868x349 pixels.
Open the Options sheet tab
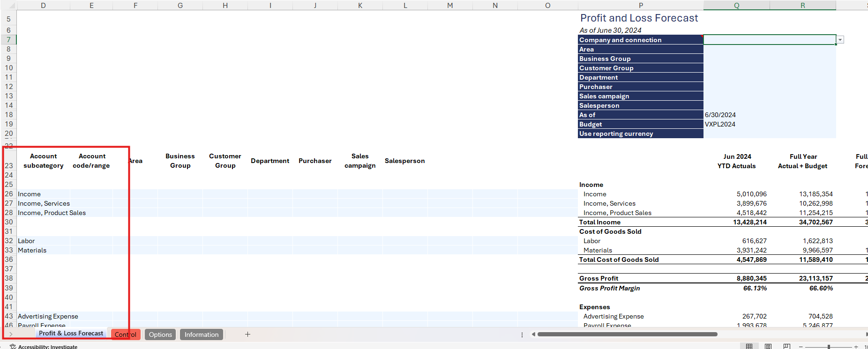pyautogui.click(x=160, y=334)
